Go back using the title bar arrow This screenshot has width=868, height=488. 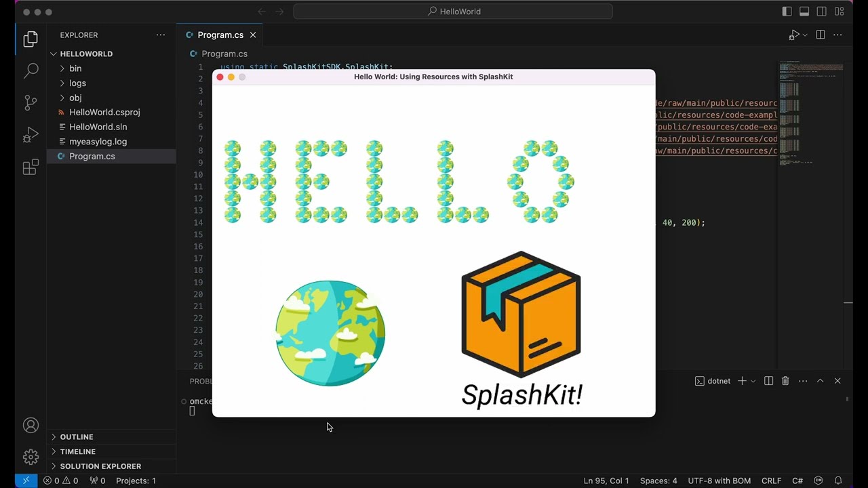point(262,12)
